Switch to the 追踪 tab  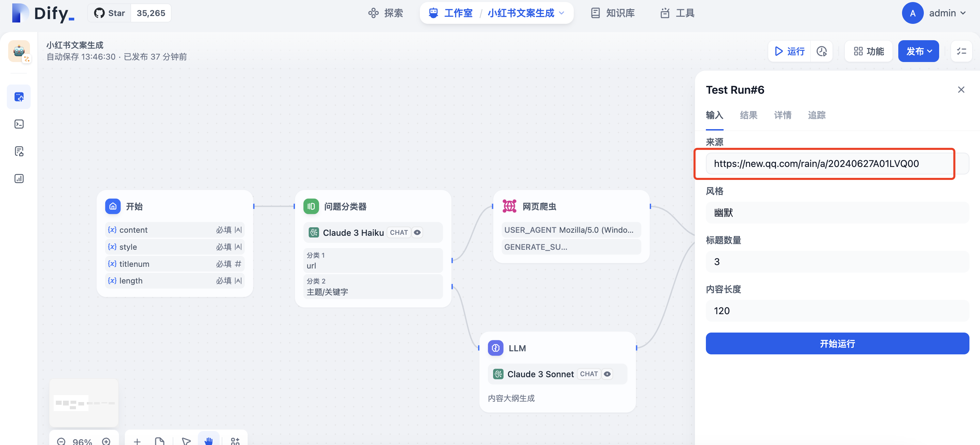pyautogui.click(x=817, y=115)
